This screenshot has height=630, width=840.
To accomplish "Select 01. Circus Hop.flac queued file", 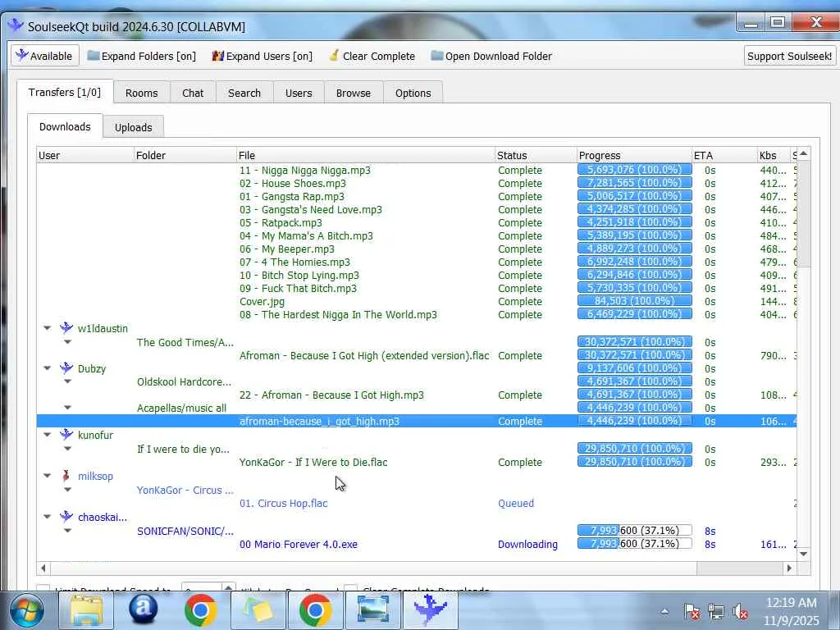I will pos(283,503).
